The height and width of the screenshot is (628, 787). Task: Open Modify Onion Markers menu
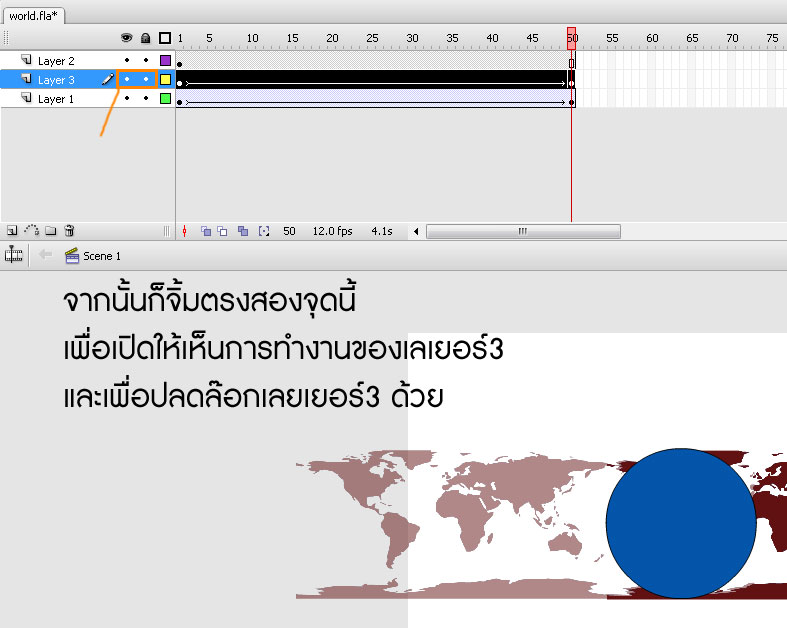coord(264,231)
